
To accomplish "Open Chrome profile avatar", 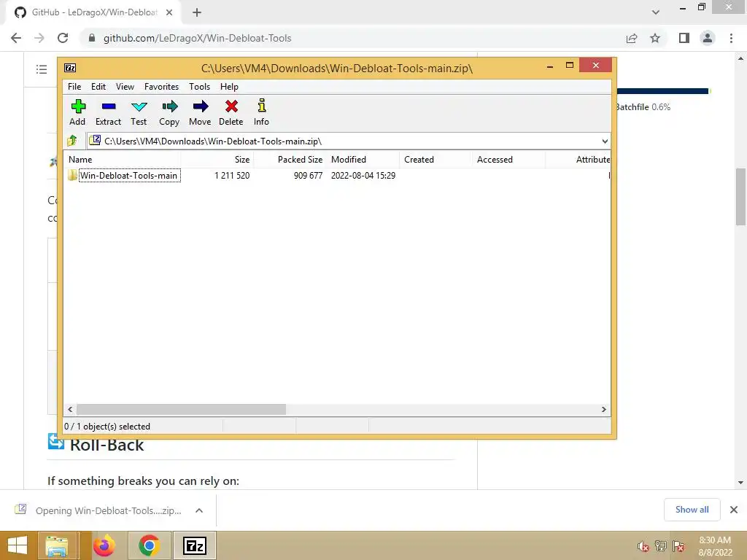I will click(x=708, y=38).
